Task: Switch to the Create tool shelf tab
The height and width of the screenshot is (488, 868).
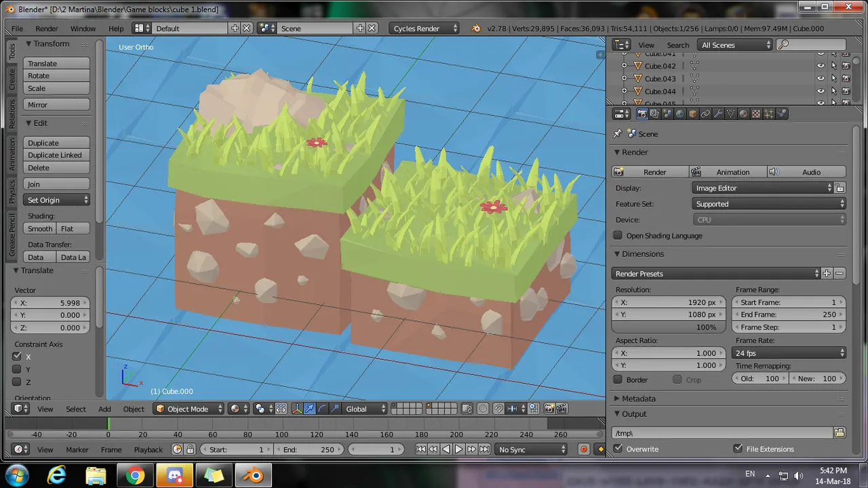Action: point(12,79)
